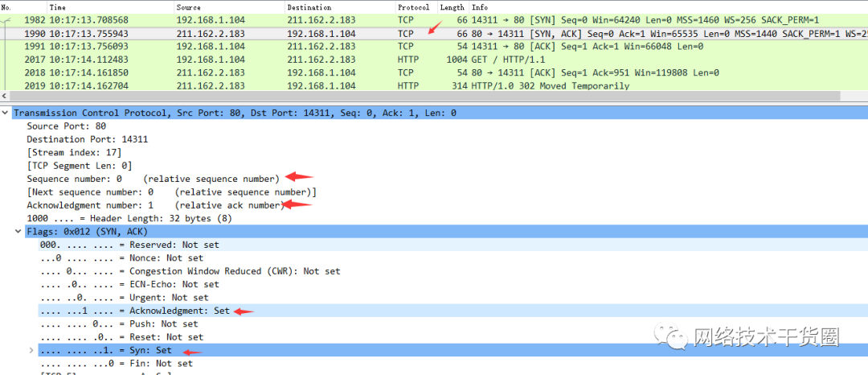Select the Source Port: 80 field
Screen dimensions: 868x375
[67, 126]
